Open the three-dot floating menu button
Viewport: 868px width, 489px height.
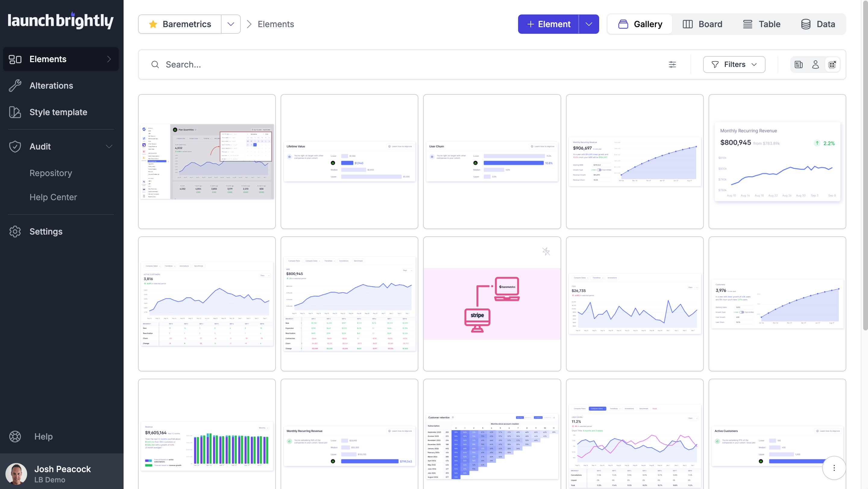click(834, 468)
